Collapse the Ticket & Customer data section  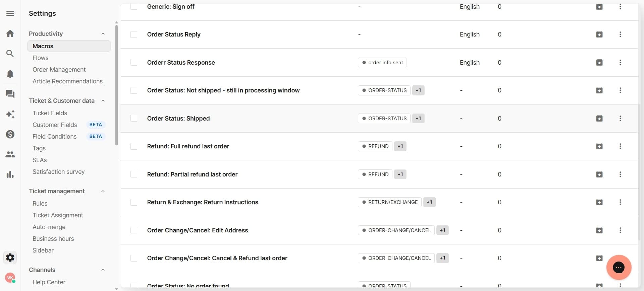[x=103, y=101]
